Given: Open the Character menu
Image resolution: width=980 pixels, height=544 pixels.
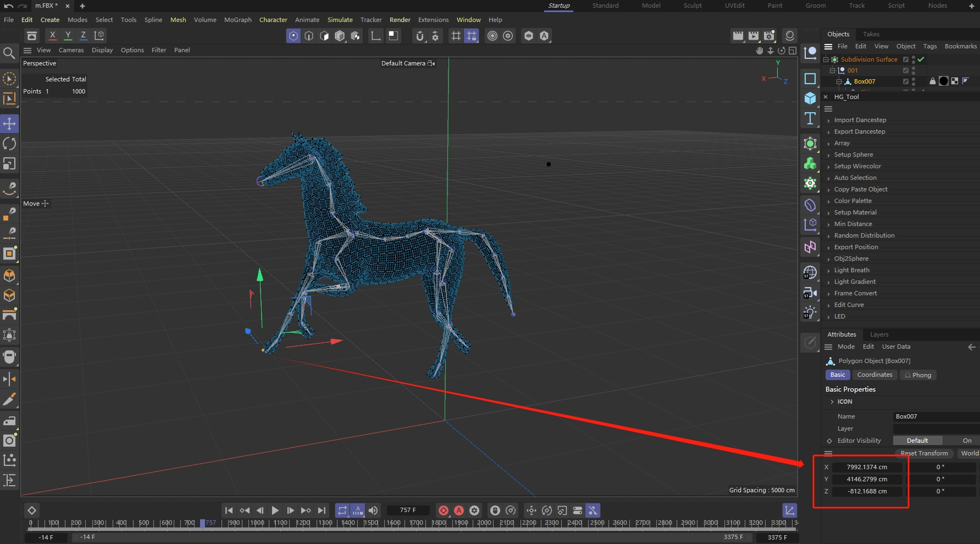Looking at the screenshot, I should click(x=273, y=20).
